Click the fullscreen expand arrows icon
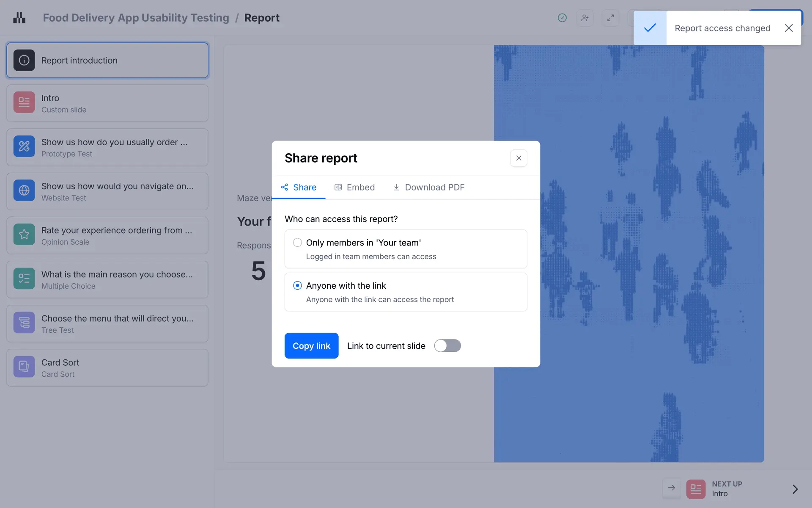Screen dimensions: 812x508 click(x=610, y=18)
